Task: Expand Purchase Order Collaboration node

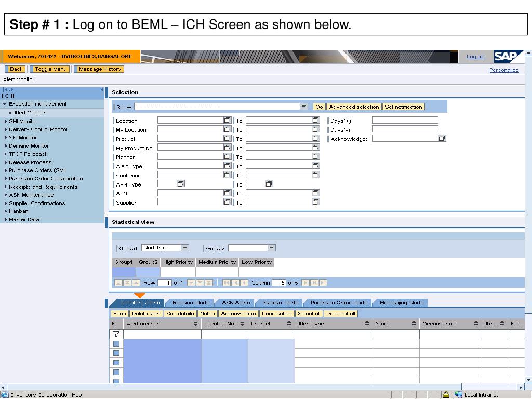Action: coord(5,179)
